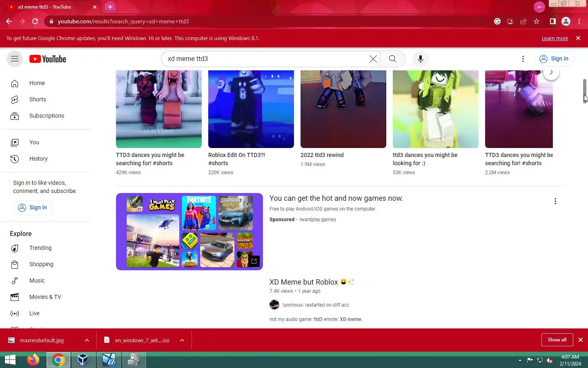The height and width of the screenshot is (368, 588).
Task: Open tab search dropdown in Chrome
Action: click(x=539, y=7)
